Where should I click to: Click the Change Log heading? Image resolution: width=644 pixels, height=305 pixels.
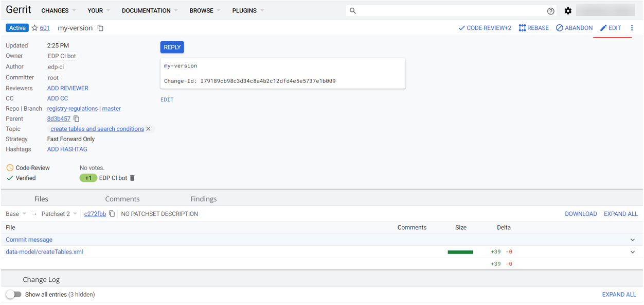coord(41,279)
